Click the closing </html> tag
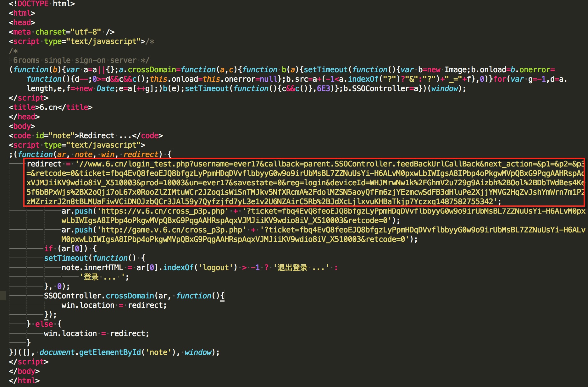588x387 pixels. click(24, 381)
